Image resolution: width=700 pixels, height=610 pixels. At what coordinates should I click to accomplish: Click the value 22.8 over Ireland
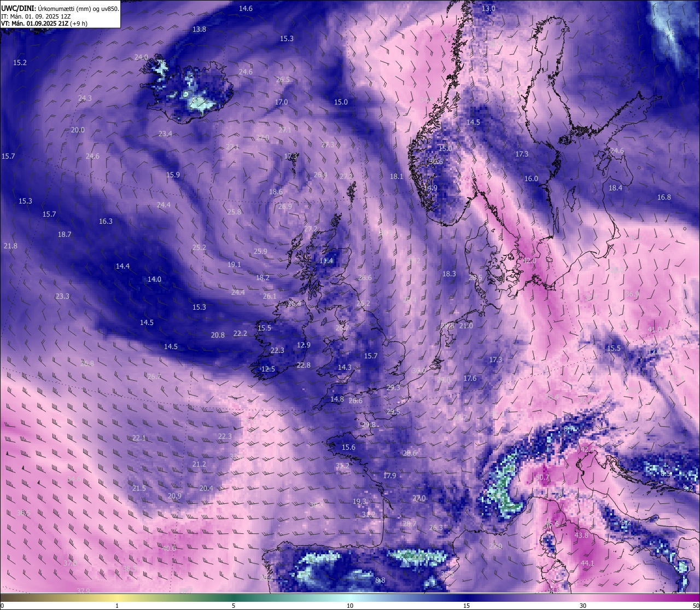pos(304,365)
